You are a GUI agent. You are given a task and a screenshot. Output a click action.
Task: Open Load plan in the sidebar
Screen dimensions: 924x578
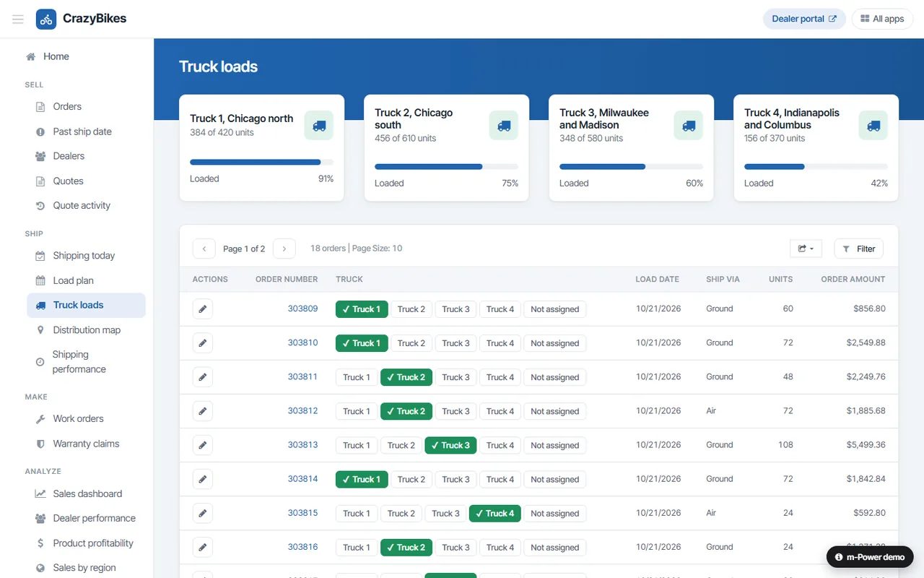coord(86,280)
